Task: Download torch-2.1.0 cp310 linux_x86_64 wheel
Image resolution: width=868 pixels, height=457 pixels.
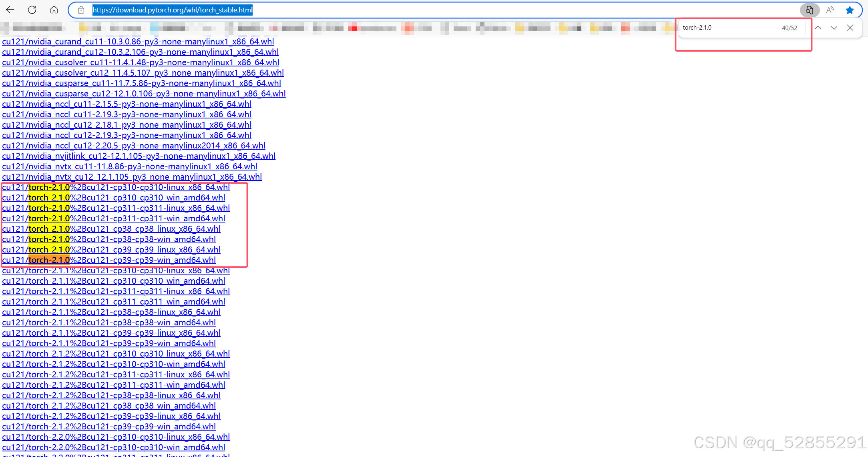Action: coord(116,187)
